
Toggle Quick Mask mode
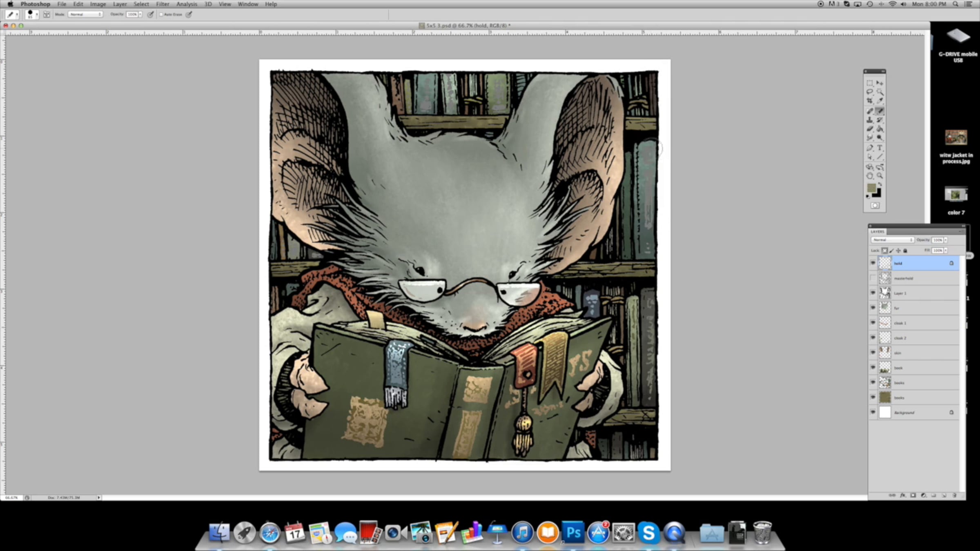875,206
